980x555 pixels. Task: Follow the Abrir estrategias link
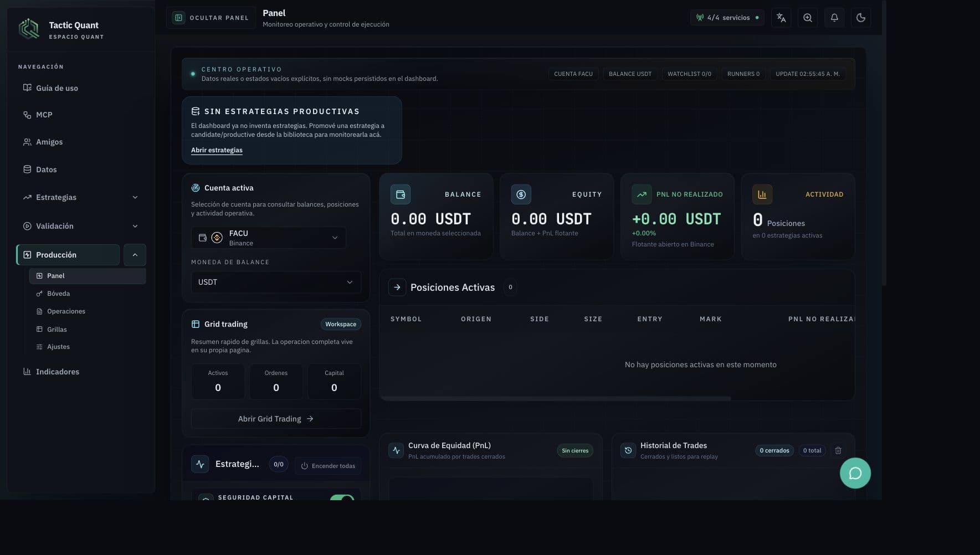pos(217,150)
